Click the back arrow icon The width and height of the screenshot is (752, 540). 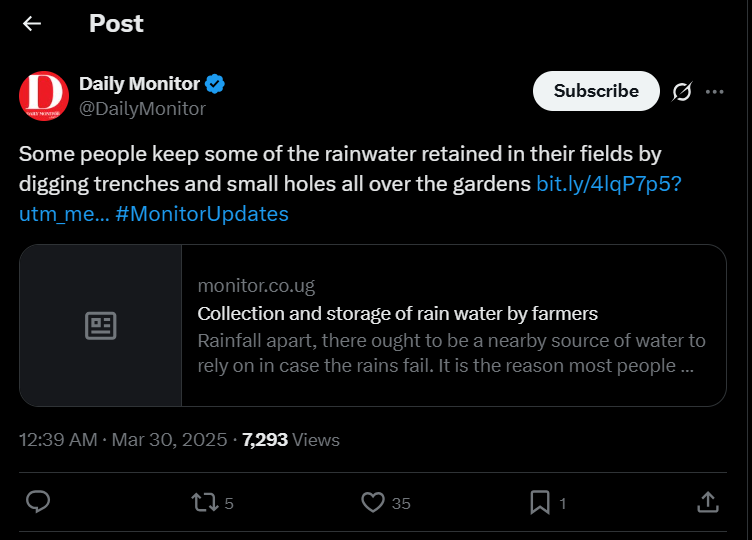(x=32, y=24)
